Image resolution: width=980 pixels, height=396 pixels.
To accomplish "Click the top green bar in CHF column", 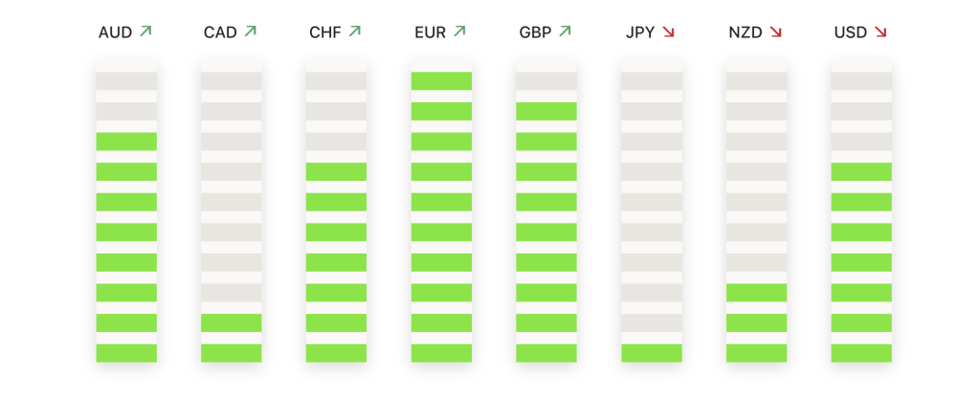I will tap(336, 172).
